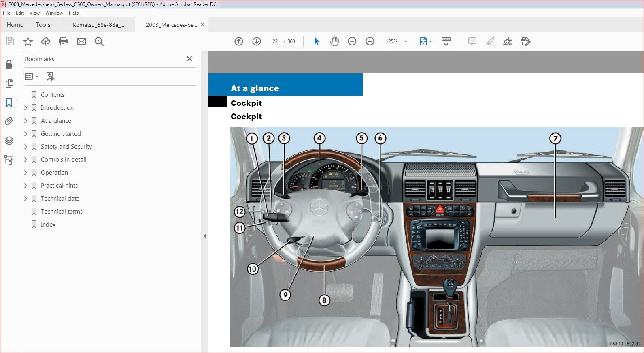Jump to the Index bookmark

[48, 225]
